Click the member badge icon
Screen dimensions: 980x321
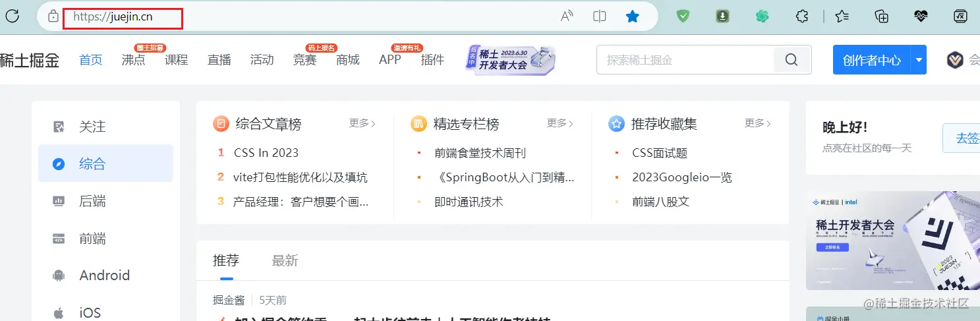tap(955, 60)
